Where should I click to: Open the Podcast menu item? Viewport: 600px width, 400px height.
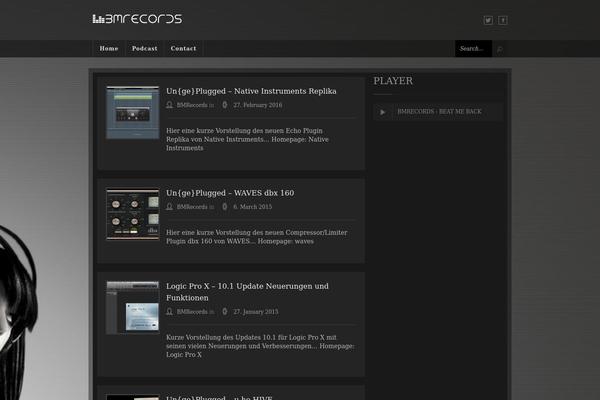[x=145, y=49]
